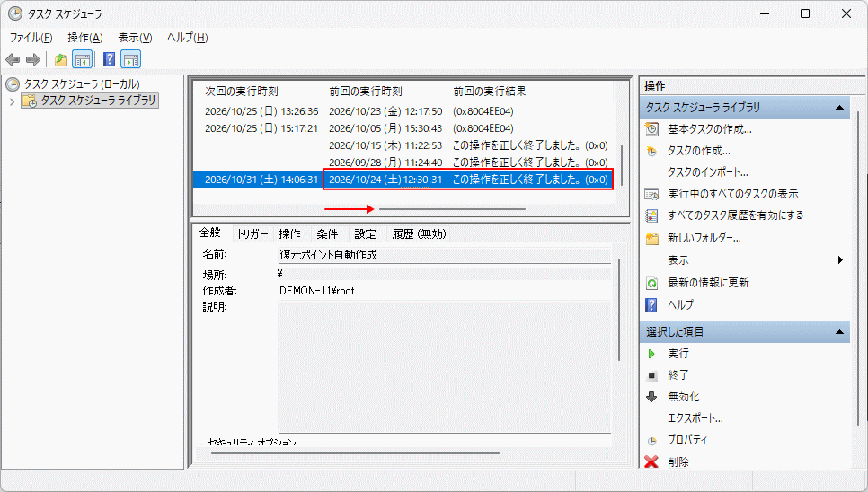This screenshot has width=868, height=492.
Task: Click the 最新の情報に更新 refresh icon
Action: coord(652,283)
